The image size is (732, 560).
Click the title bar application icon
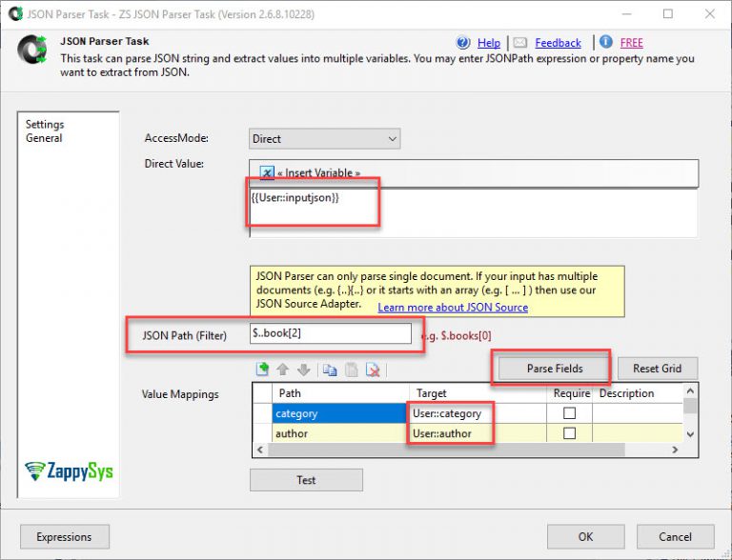[16, 13]
